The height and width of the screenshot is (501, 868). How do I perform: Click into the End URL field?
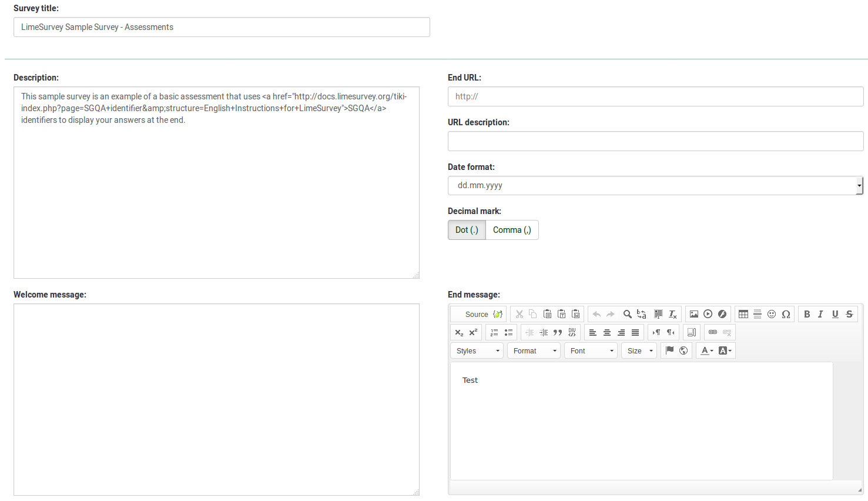click(655, 96)
